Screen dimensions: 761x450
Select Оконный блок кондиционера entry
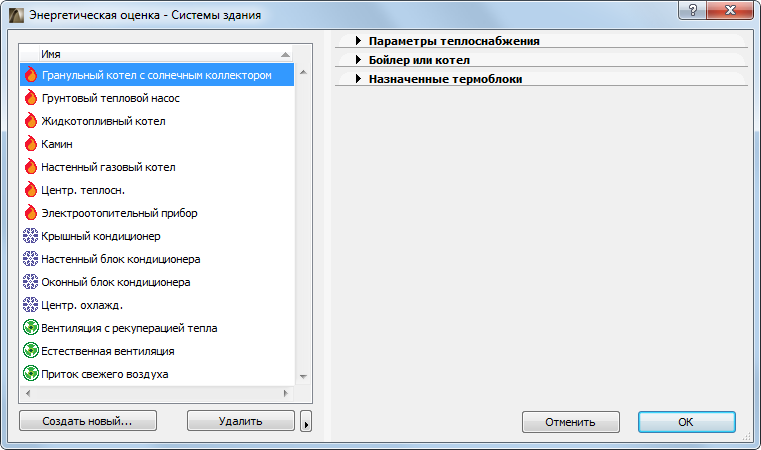tap(157, 282)
